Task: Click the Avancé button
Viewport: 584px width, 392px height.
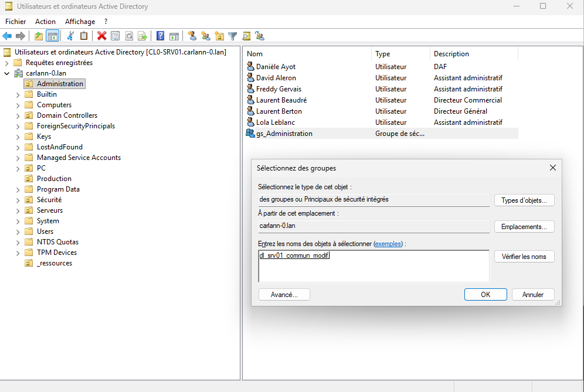Action: tap(284, 295)
